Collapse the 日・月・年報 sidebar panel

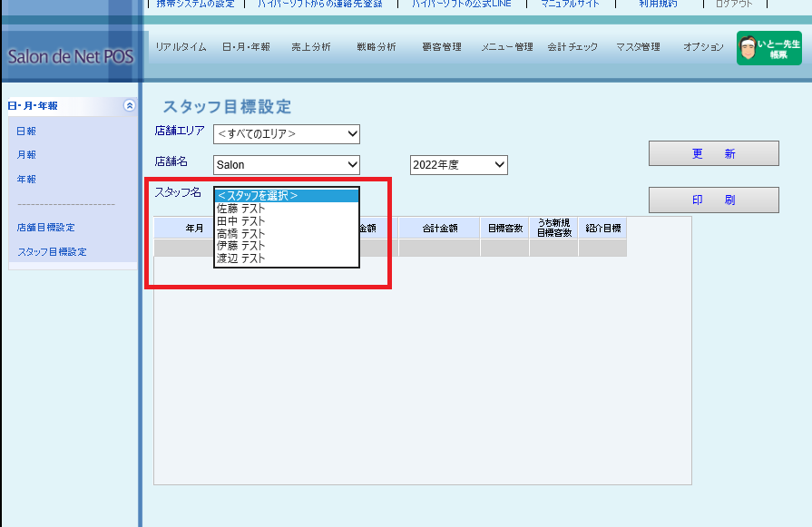pyautogui.click(x=130, y=106)
